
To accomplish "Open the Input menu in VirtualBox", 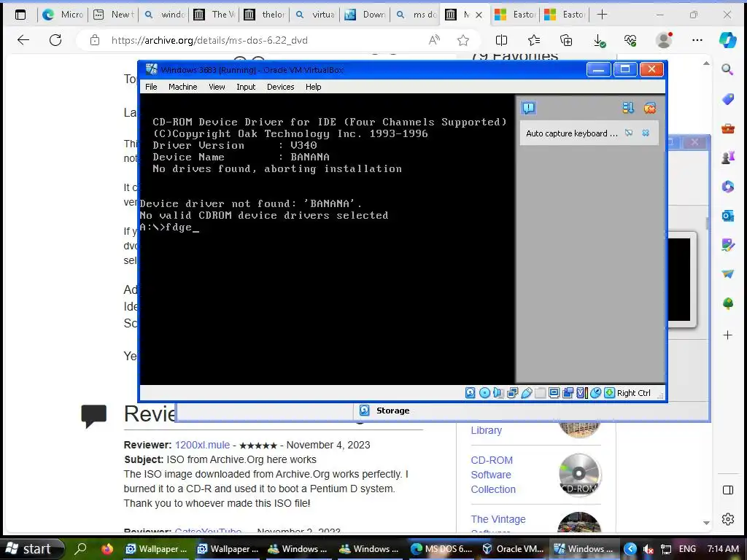I will tap(246, 87).
